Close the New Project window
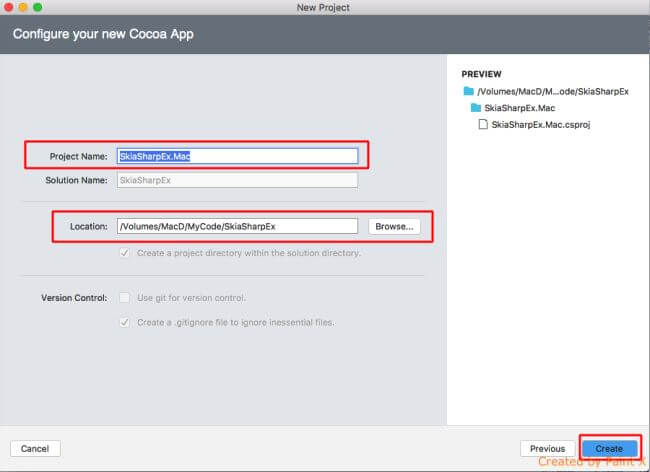This screenshot has width=650, height=472. (8, 7)
